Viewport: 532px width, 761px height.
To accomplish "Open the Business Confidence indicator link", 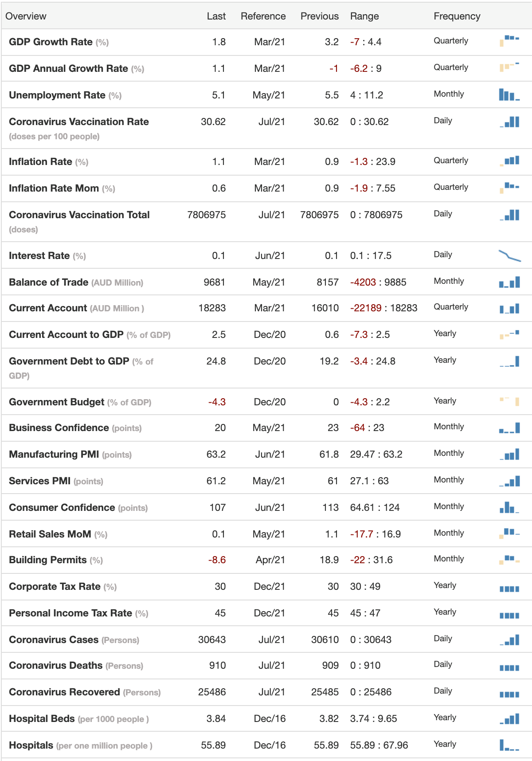I will [59, 428].
